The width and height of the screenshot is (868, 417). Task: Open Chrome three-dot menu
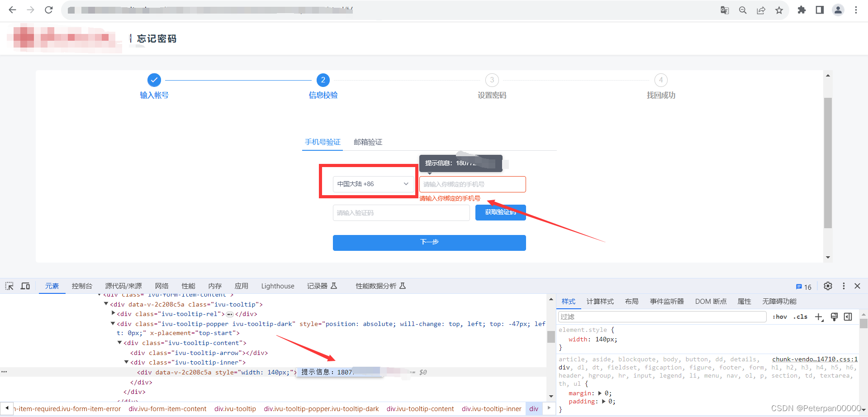tap(856, 10)
